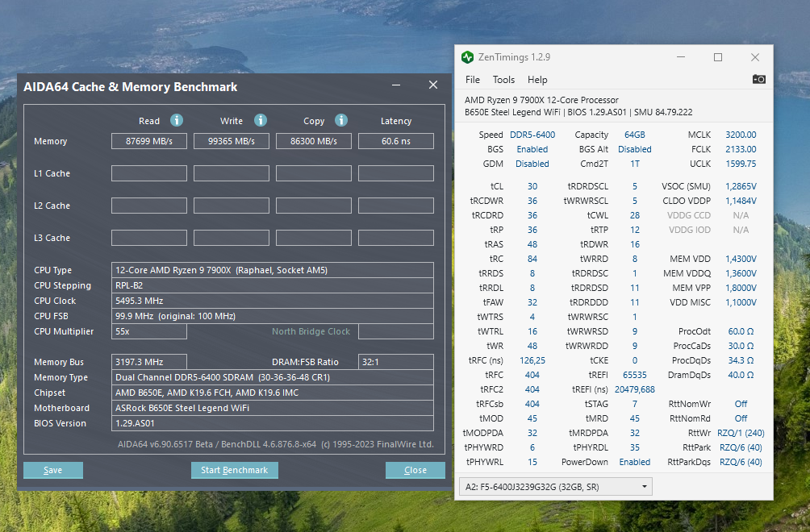
Task: Click the CPU Clock value 5495.3 MHz
Action: [272, 301]
